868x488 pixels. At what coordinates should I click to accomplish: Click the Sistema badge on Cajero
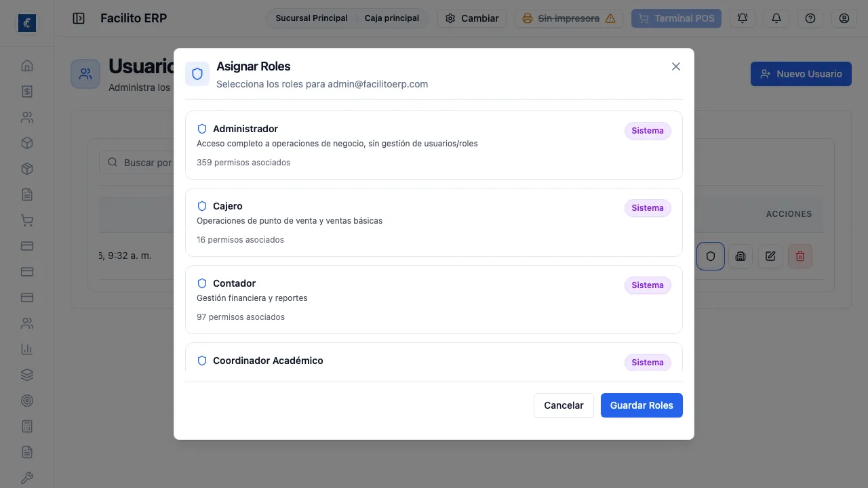click(x=648, y=208)
